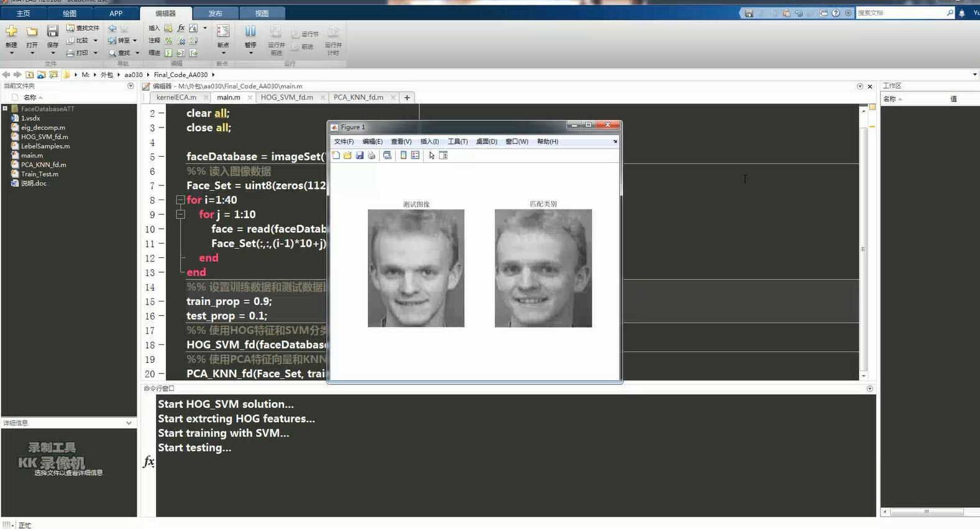Viewport: 980px width, 529px height.
Task: Click the Save (保存) disk icon
Action: [53, 31]
